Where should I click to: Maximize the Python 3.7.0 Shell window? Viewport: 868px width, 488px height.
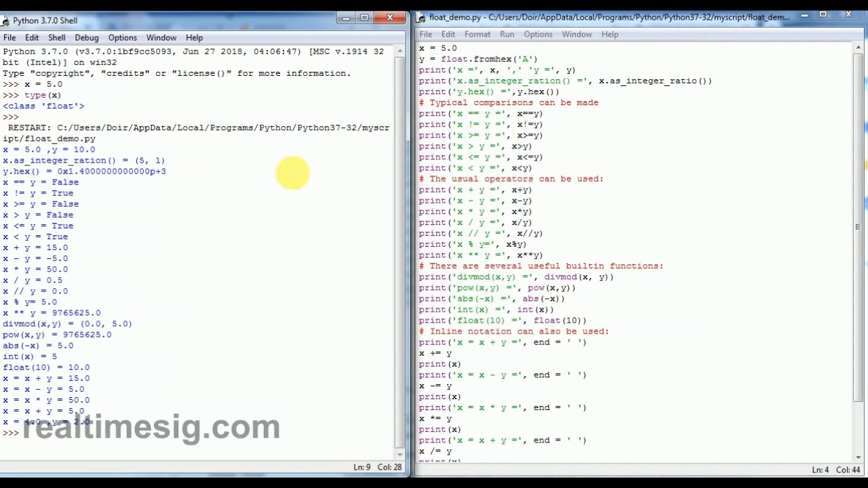(x=364, y=18)
